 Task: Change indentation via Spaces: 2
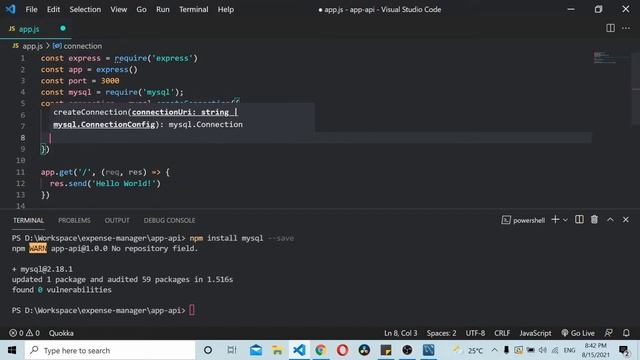pyautogui.click(x=442, y=333)
